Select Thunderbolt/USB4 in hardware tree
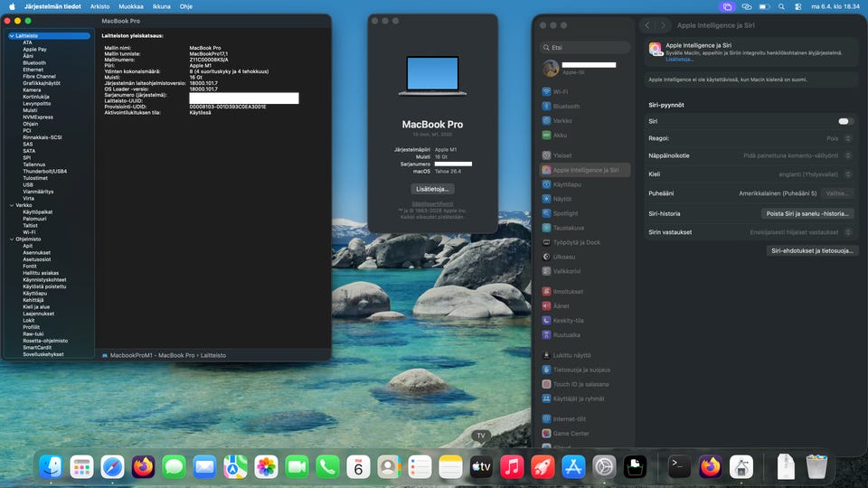 click(45, 172)
